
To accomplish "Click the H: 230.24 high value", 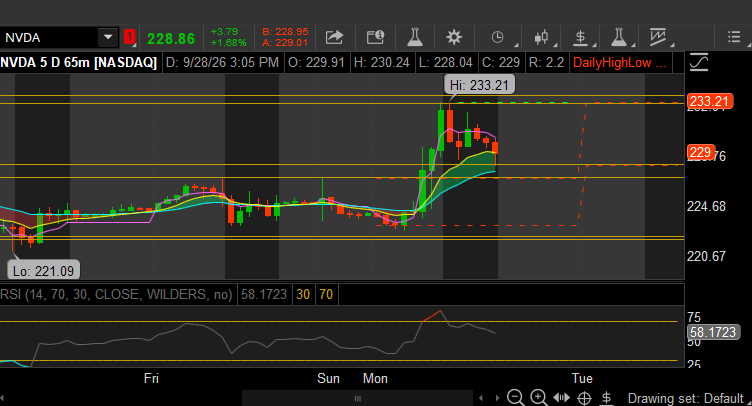I will click(x=382, y=62).
